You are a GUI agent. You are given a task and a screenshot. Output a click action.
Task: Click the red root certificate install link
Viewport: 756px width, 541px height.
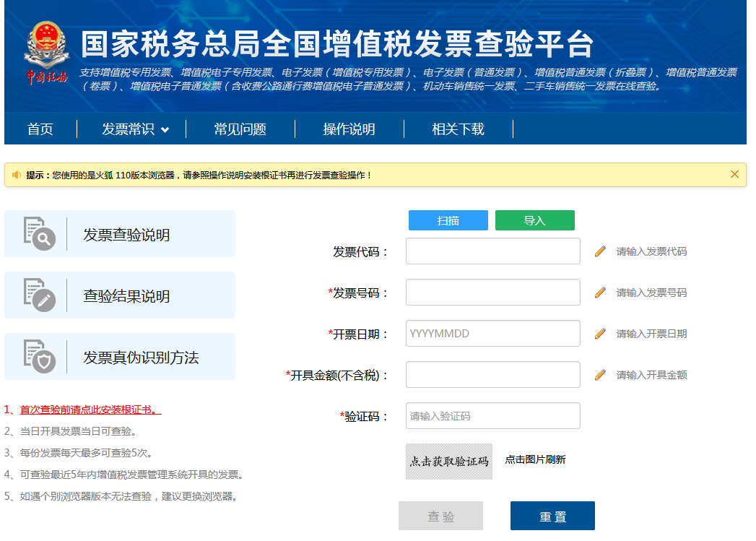(91, 410)
